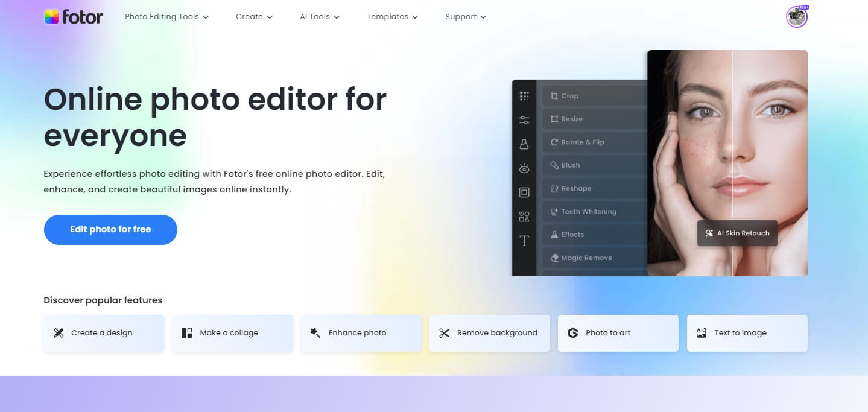
Task: Click the Fotor logo
Action: point(74,17)
